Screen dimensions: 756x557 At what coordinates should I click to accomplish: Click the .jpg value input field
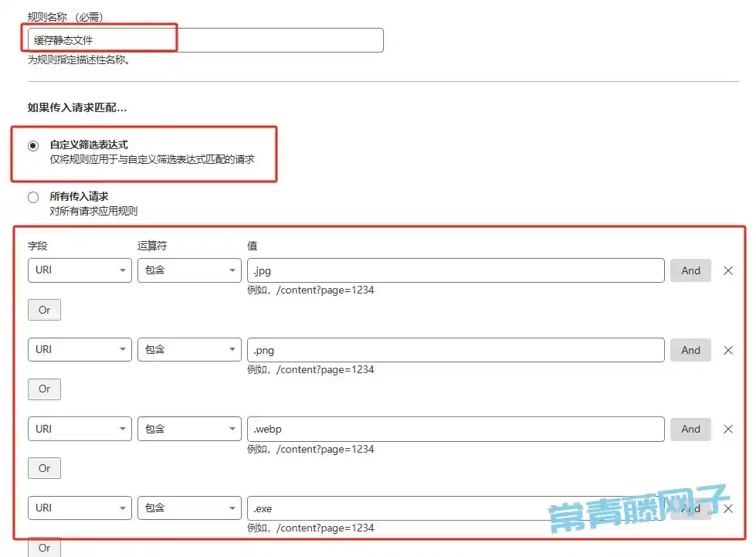(x=456, y=270)
